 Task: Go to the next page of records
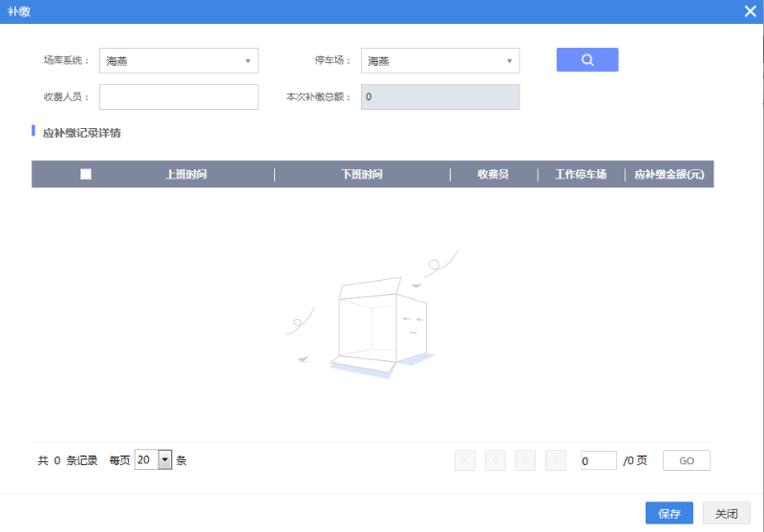[x=525, y=460]
